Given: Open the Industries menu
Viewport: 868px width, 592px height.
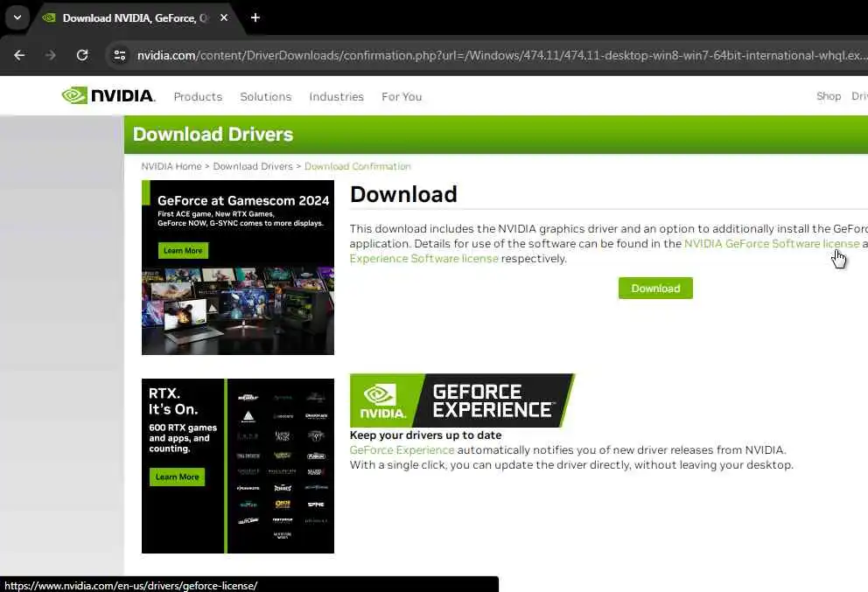Looking at the screenshot, I should (x=336, y=96).
